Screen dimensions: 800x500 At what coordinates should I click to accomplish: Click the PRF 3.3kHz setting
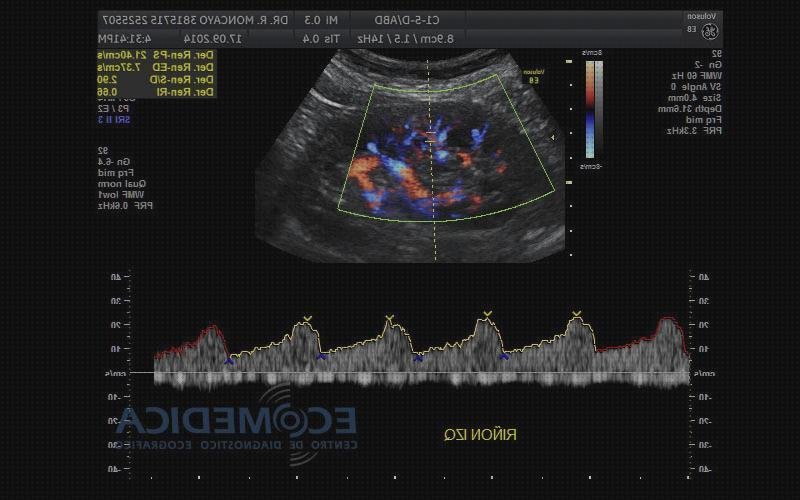point(694,131)
